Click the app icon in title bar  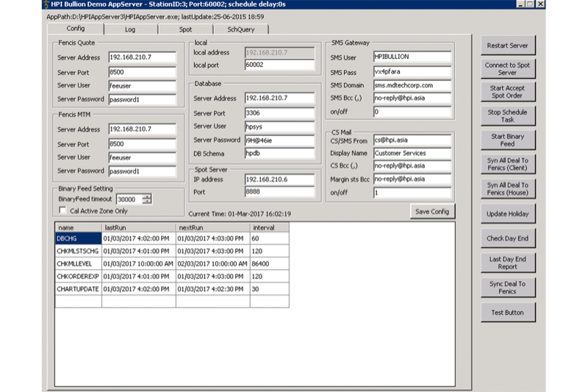click(46, 4)
